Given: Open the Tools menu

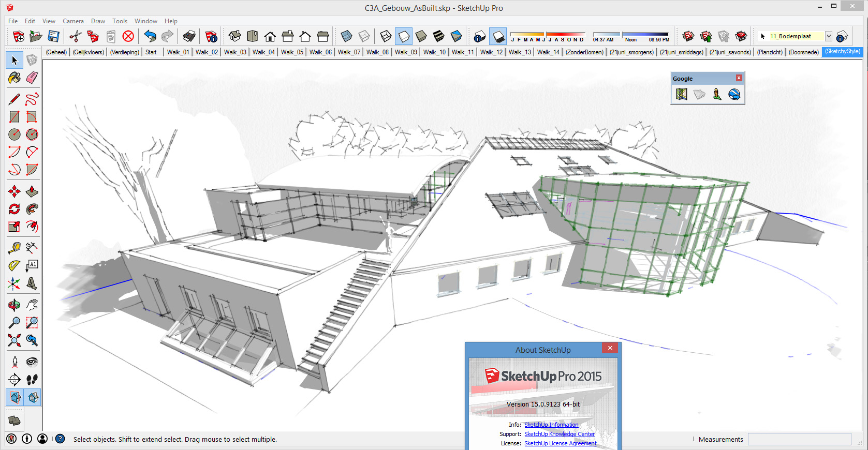Looking at the screenshot, I should (120, 21).
